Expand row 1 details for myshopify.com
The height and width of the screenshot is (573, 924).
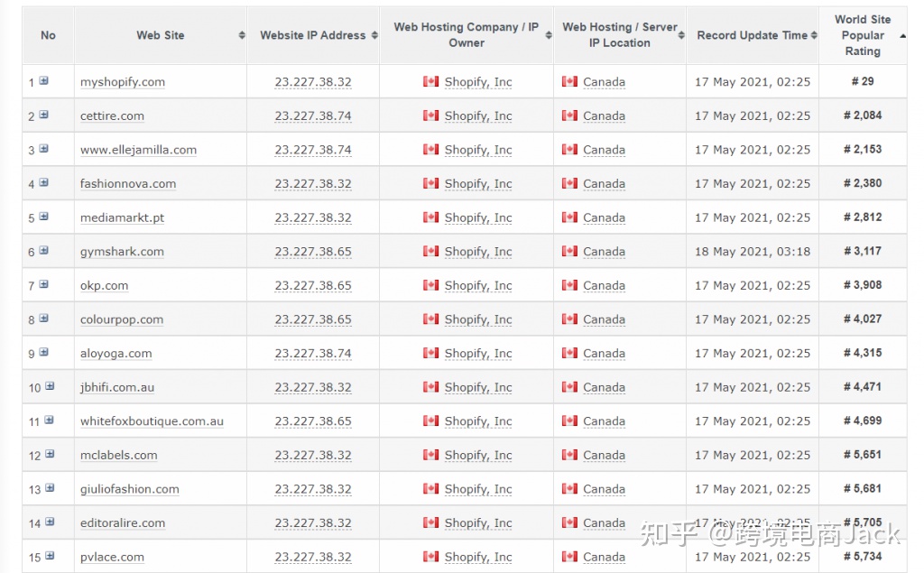click(43, 81)
